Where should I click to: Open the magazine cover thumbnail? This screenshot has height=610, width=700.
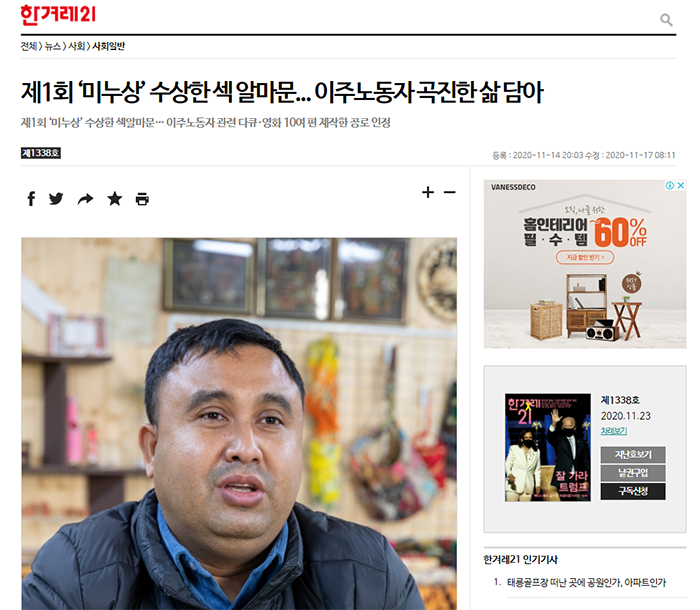[x=548, y=447]
